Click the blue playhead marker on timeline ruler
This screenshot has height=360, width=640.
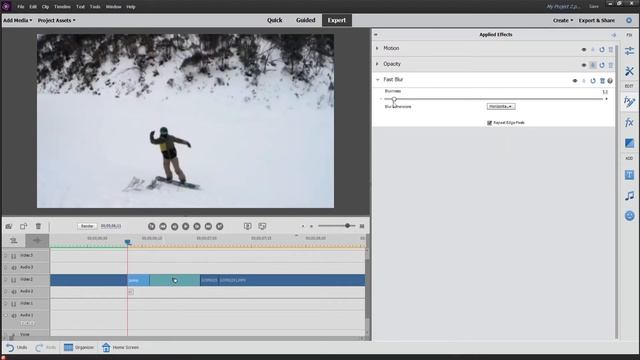tap(128, 242)
